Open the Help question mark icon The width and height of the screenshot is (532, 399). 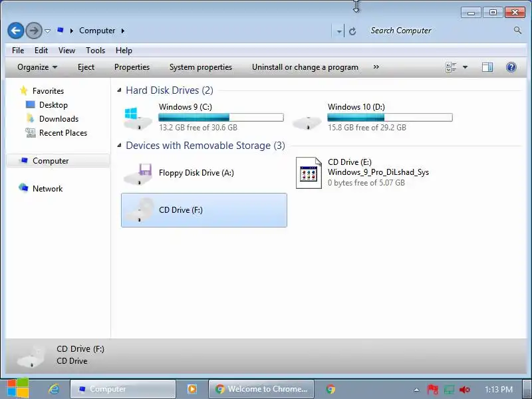(511, 67)
